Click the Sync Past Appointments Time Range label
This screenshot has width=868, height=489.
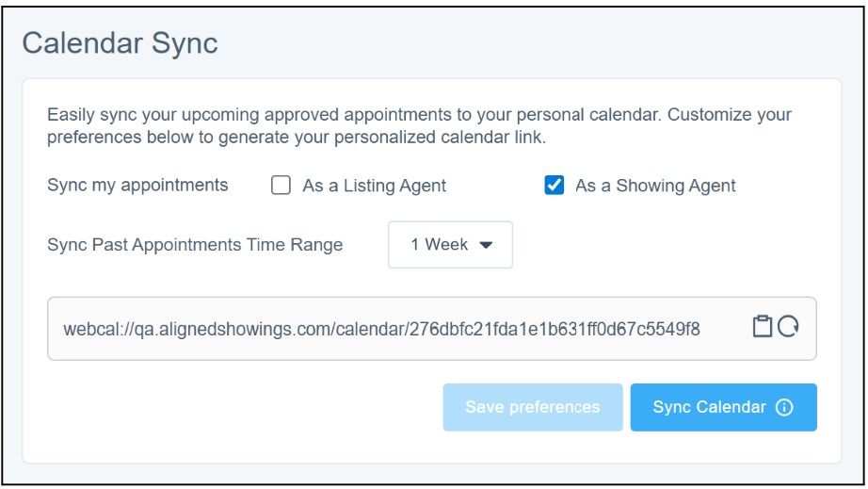pyautogui.click(x=195, y=245)
